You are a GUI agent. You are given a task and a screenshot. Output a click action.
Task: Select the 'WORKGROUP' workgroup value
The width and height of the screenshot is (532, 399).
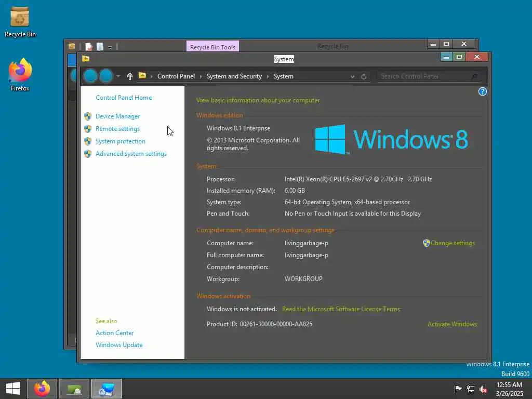click(303, 278)
